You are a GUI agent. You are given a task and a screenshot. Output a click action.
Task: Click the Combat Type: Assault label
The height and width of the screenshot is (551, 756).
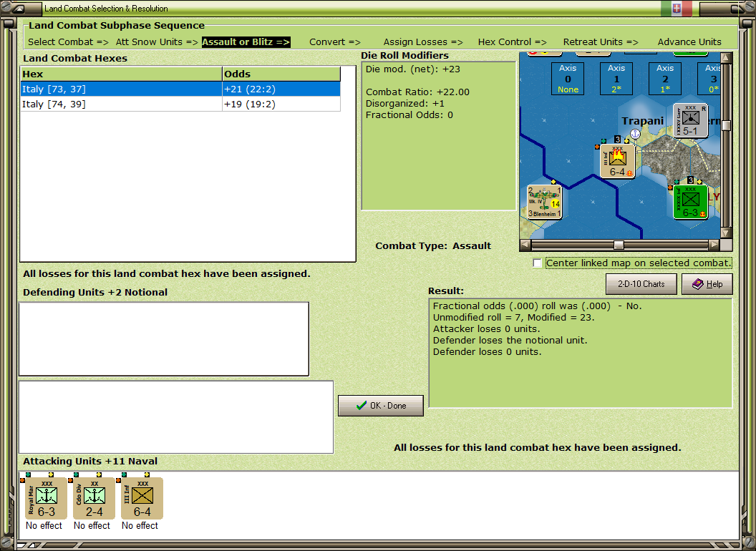tap(433, 246)
